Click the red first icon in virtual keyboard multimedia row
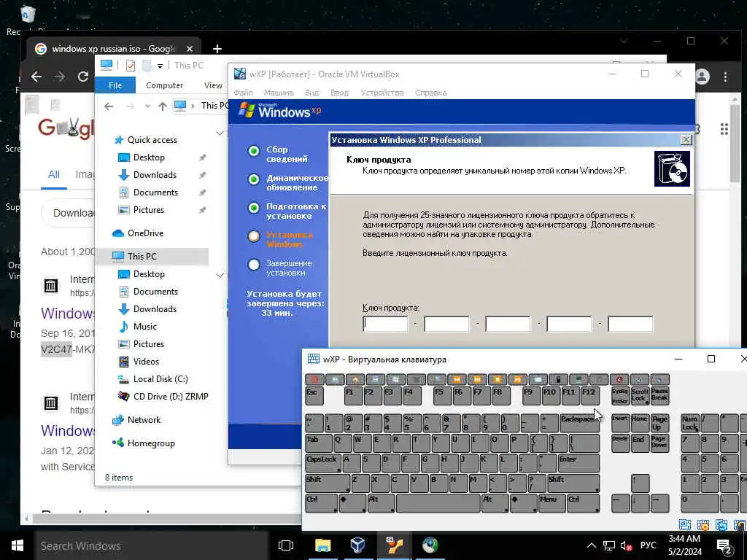The height and width of the screenshot is (560, 747). 314,379
